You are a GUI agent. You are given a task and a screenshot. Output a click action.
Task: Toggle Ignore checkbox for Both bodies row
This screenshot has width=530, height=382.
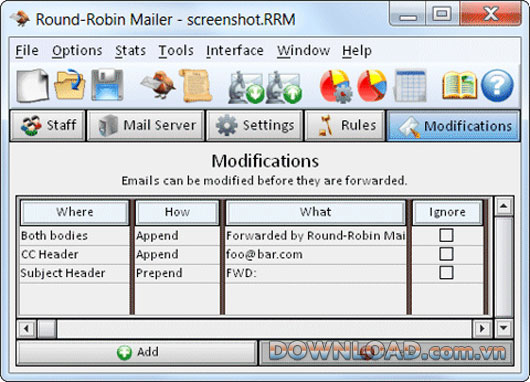(x=446, y=235)
